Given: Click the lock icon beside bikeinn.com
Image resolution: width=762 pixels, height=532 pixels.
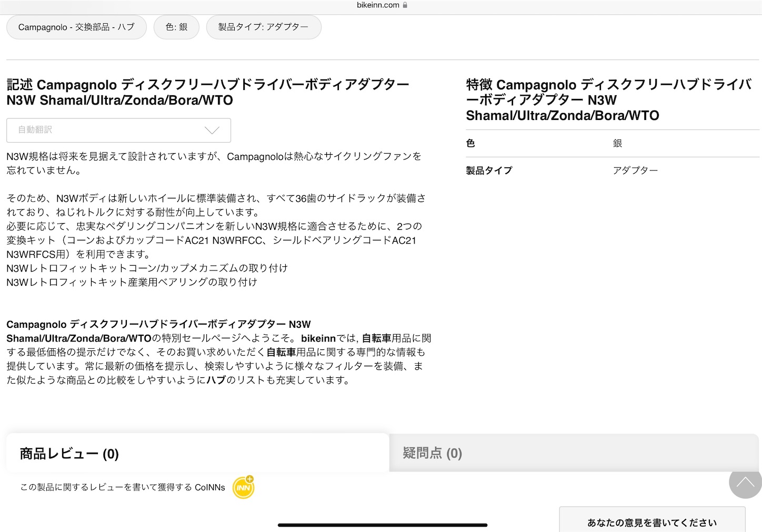Looking at the screenshot, I should pos(405,5).
